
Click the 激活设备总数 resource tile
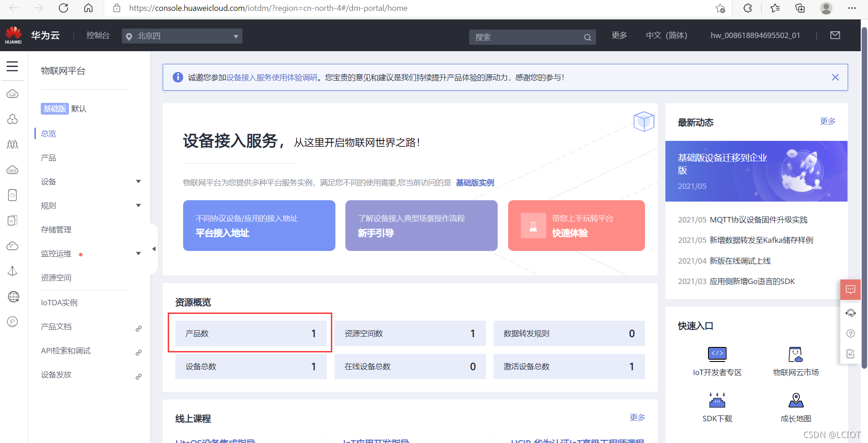[x=569, y=366]
